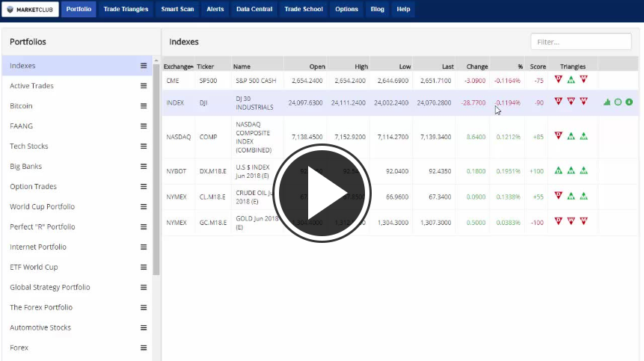Open the menu icon for Automotive Stocks
Image resolution: width=644 pixels, height=361 pixels.
pos(144,327)
